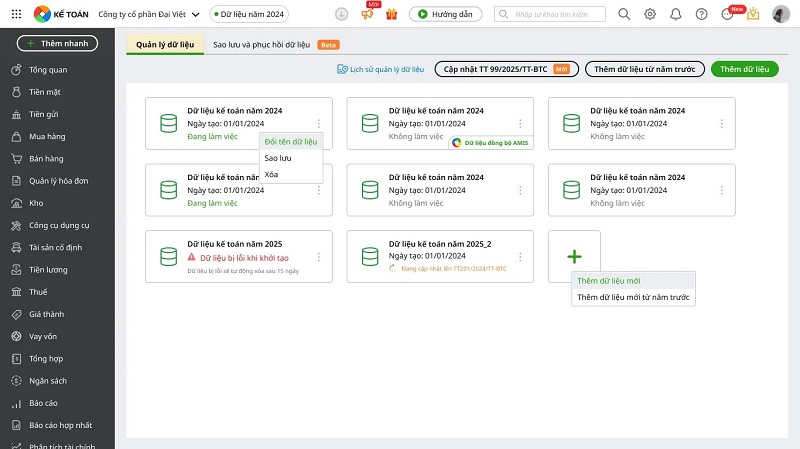Select 'Xóa' in the context menu

(271, 174)
